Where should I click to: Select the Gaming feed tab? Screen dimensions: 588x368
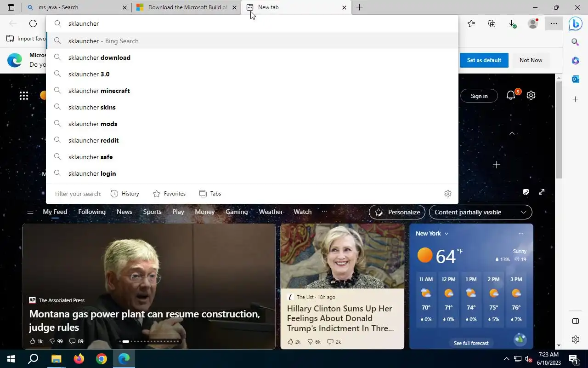pos(237,212)
